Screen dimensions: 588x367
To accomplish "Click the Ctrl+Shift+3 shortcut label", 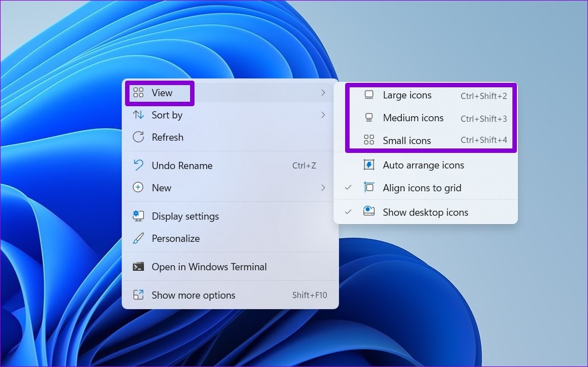I will [x=484, y=118].
